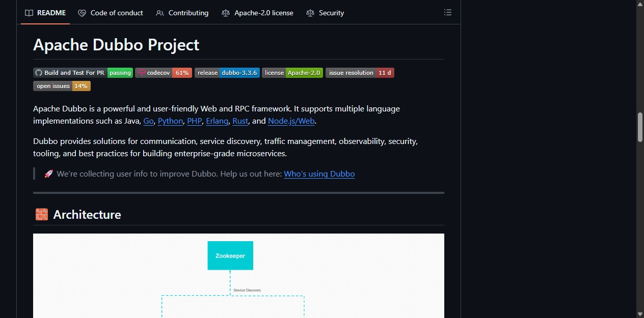The height and width of the screenshot is (318, 644).
Task: Click the README book icon
Action: (x=29, y=13)
